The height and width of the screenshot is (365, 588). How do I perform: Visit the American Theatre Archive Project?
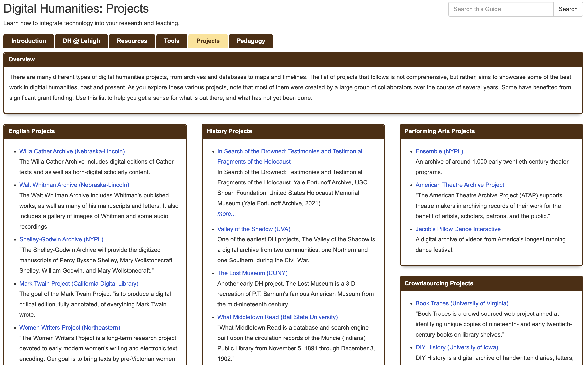(x=460, y=185)
